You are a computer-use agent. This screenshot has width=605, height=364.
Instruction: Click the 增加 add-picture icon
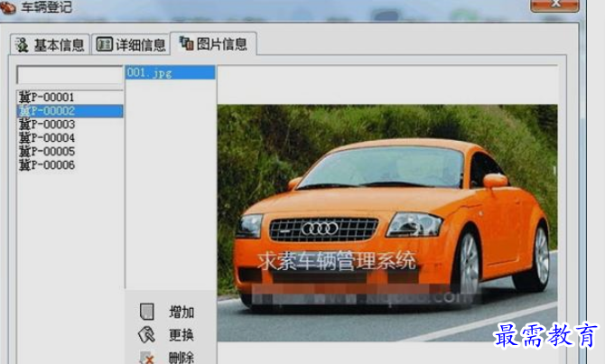point(146,312)
